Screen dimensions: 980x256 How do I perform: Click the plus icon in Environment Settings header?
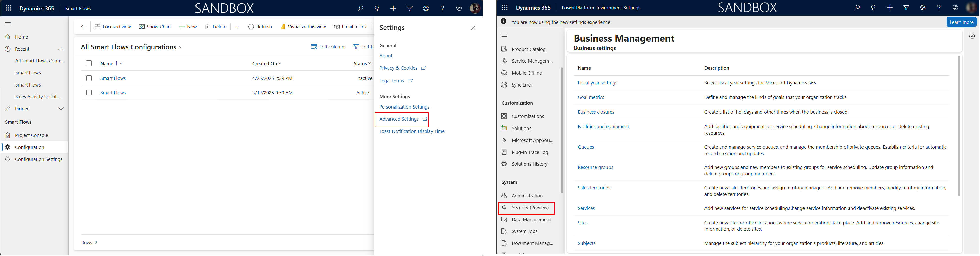(890, 8)
